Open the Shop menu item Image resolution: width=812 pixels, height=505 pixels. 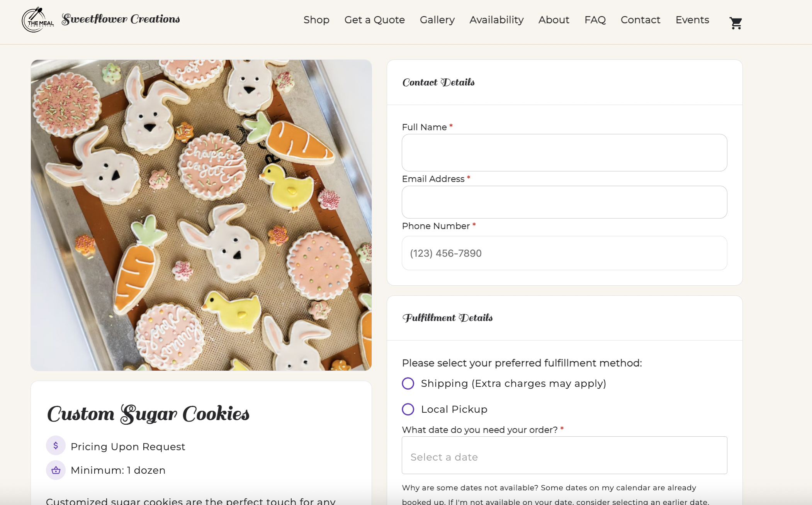[316, 20]
